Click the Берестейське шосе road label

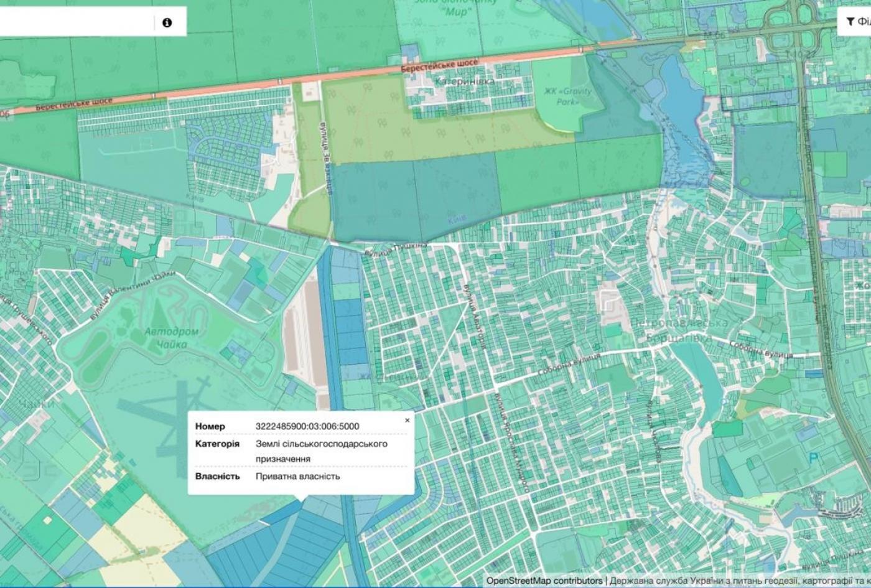click(439, 66)
